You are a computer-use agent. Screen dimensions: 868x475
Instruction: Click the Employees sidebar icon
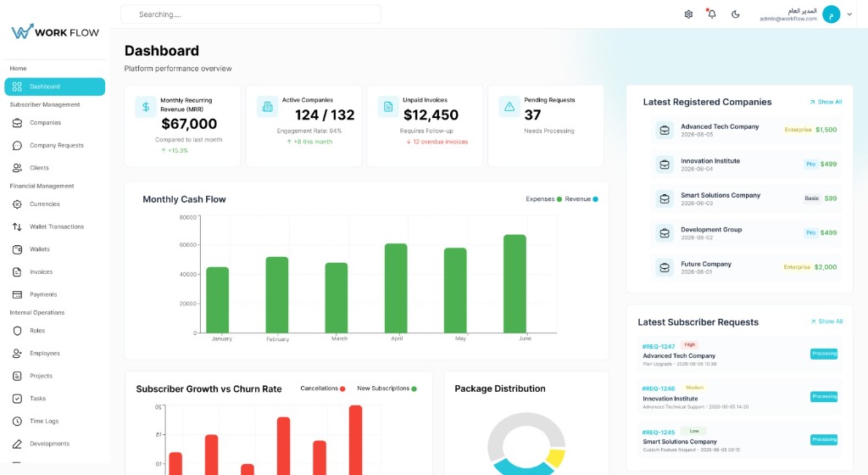pyautogui.click(x=17, y=353)
